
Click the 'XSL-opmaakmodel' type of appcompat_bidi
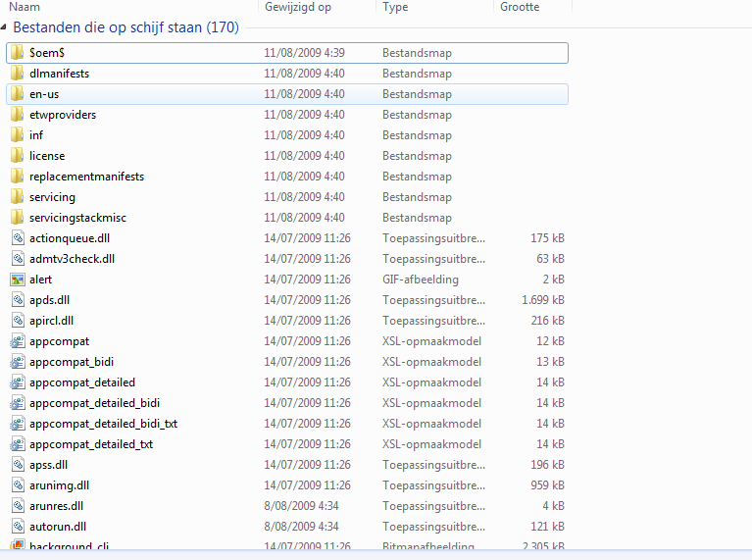coord(431,362)
